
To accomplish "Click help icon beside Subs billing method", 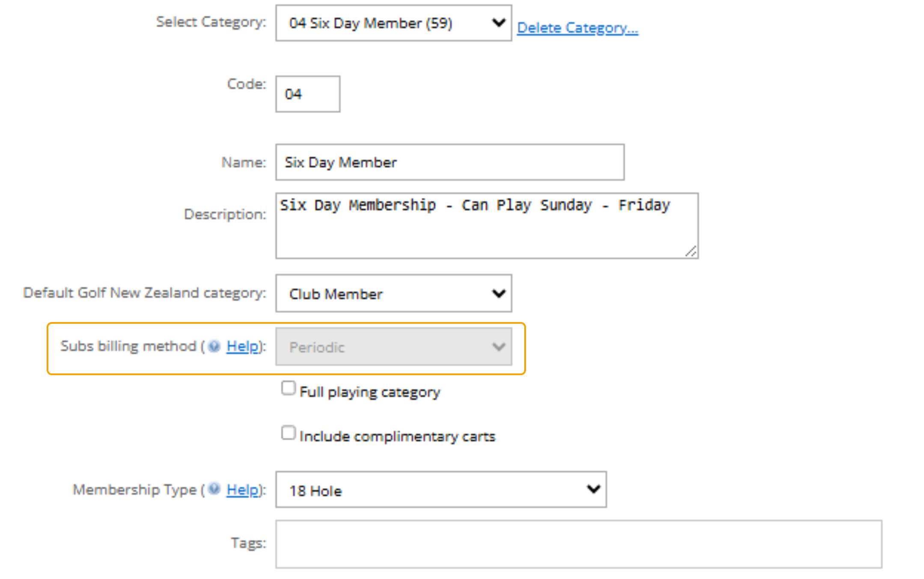I will 214,346.
